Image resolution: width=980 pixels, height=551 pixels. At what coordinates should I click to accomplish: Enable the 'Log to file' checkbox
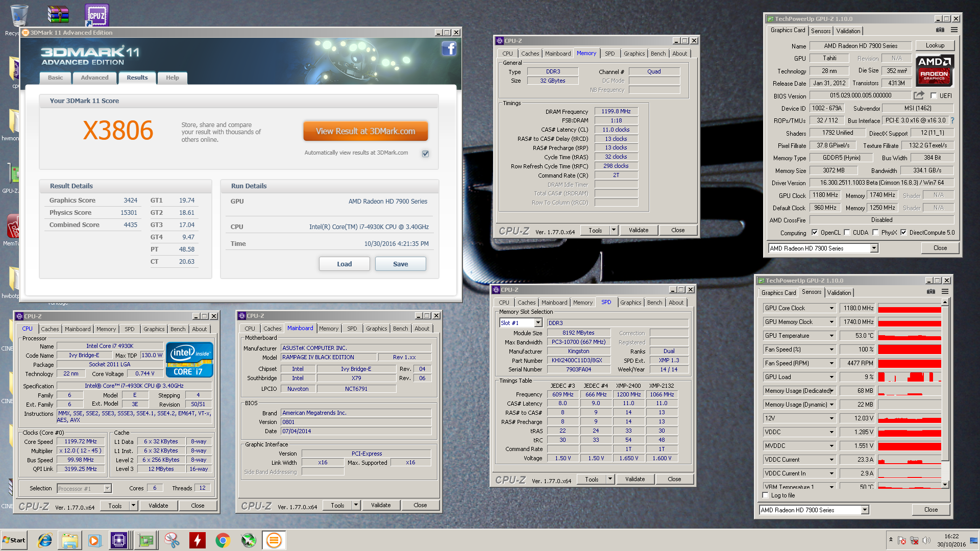pos(765,495)
